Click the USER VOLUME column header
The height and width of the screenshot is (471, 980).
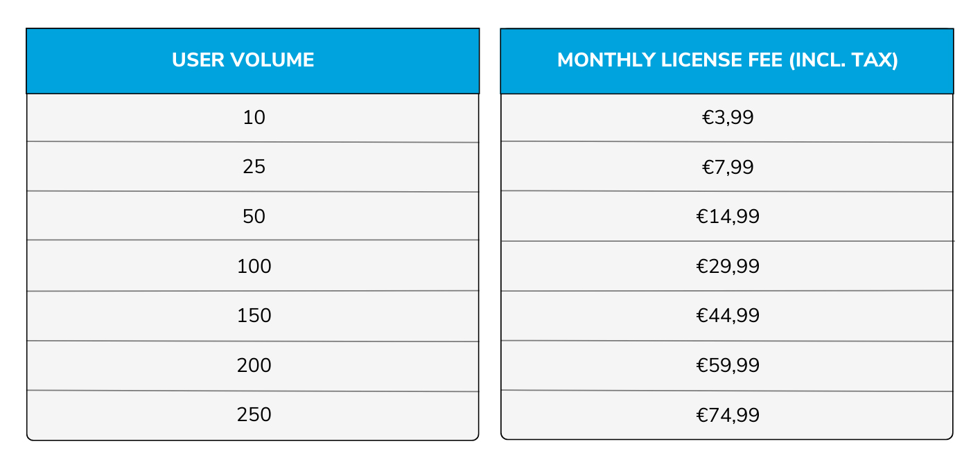[x=253, y=61]
